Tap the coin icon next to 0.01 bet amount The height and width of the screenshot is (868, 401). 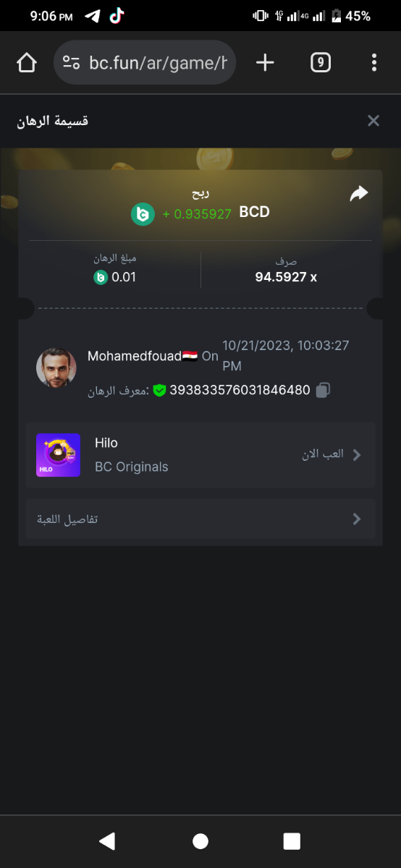tap(101, 276)
